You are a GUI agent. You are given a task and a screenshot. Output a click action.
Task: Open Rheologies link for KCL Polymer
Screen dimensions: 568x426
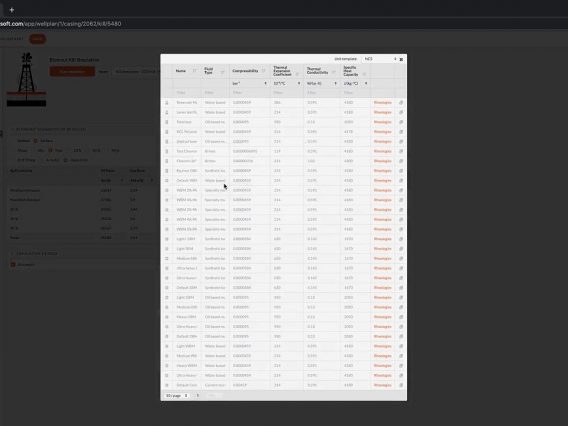tap(383, 132)
